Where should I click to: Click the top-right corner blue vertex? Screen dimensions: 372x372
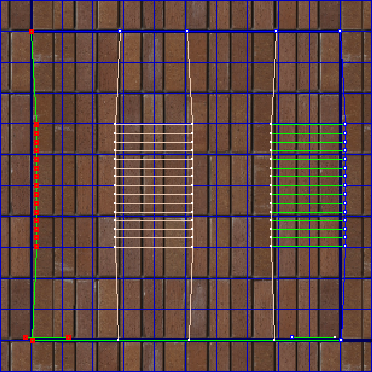click(340, 31)
